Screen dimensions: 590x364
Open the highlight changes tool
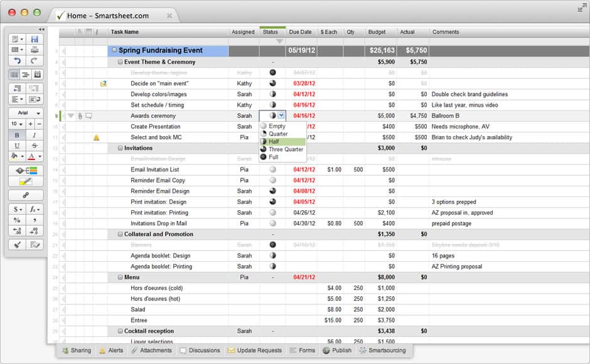coord(26,181)
